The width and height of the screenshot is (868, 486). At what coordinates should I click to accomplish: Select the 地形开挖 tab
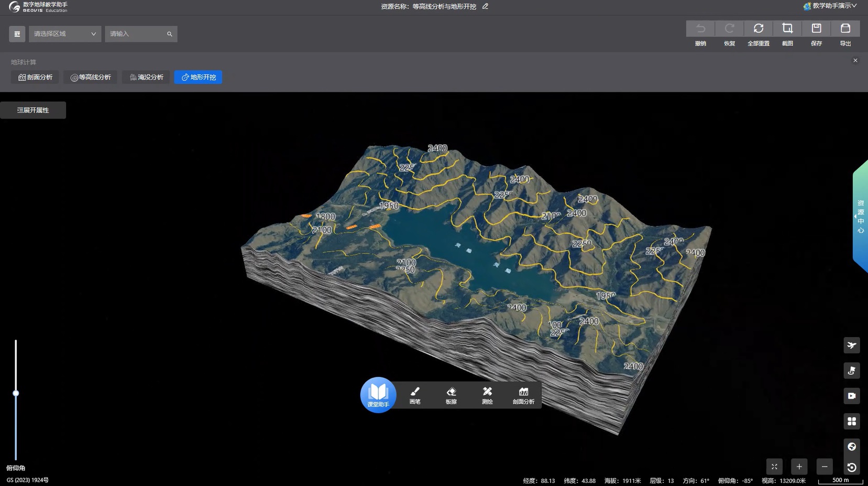click(x=198, y=77)
